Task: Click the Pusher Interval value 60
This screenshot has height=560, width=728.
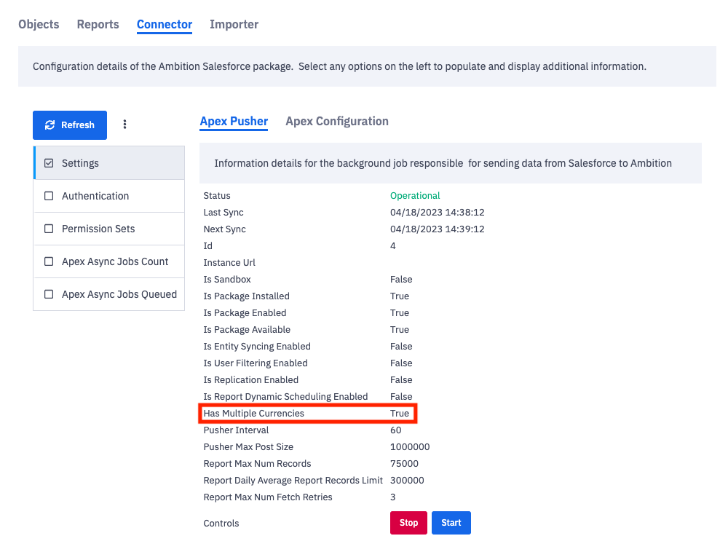Action: 395,430
